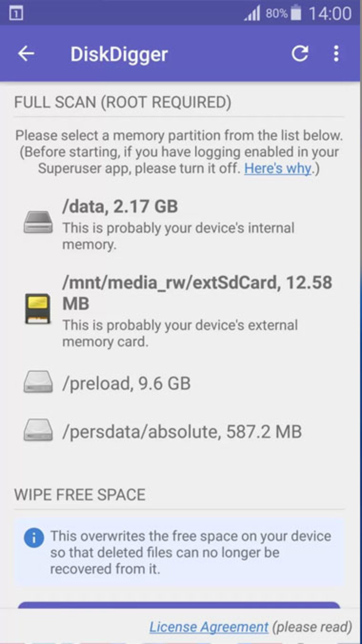Tap the signal strength icon
The width and height of the screenshot is (362, 644).
253,13
